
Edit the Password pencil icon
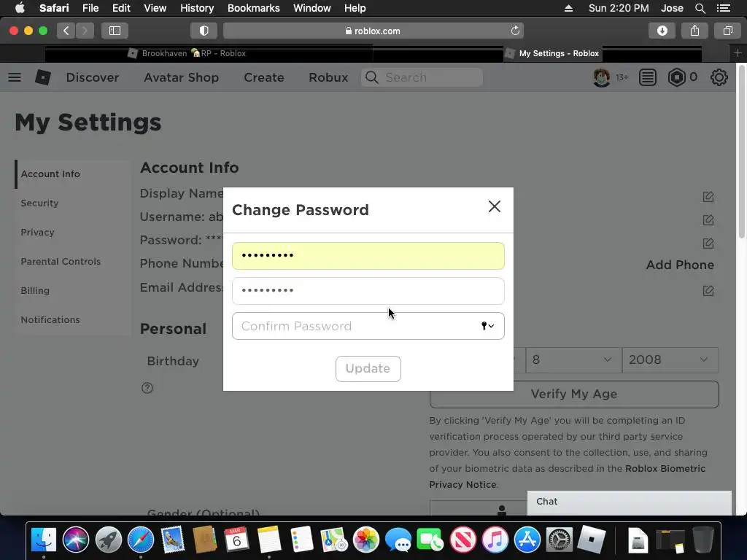tap(708, 244)
